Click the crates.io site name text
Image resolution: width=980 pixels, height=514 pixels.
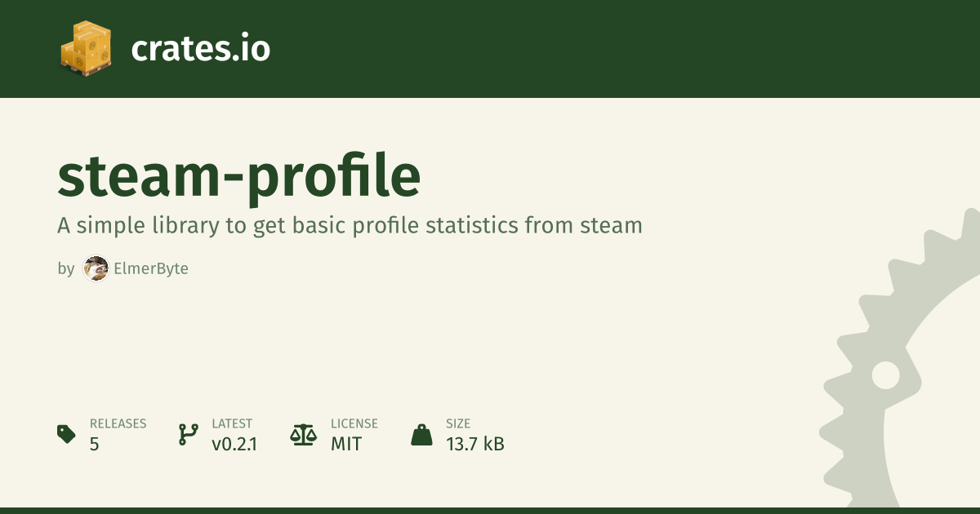(x=200, y=49)
